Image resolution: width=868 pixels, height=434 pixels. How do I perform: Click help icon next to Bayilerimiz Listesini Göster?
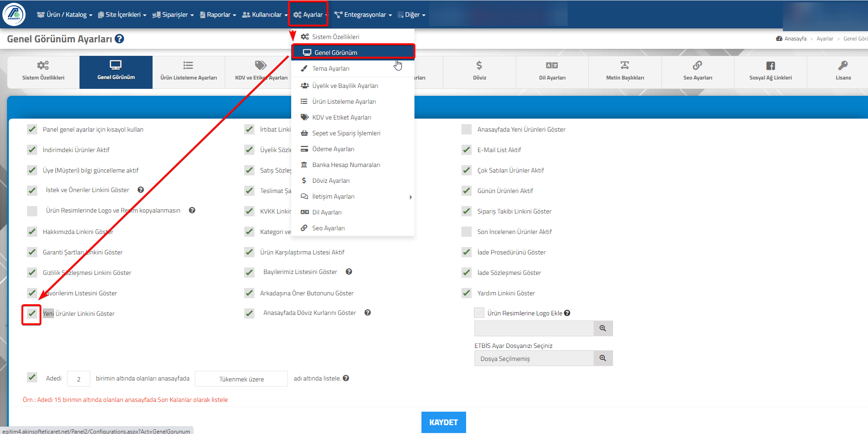point(349,272)
